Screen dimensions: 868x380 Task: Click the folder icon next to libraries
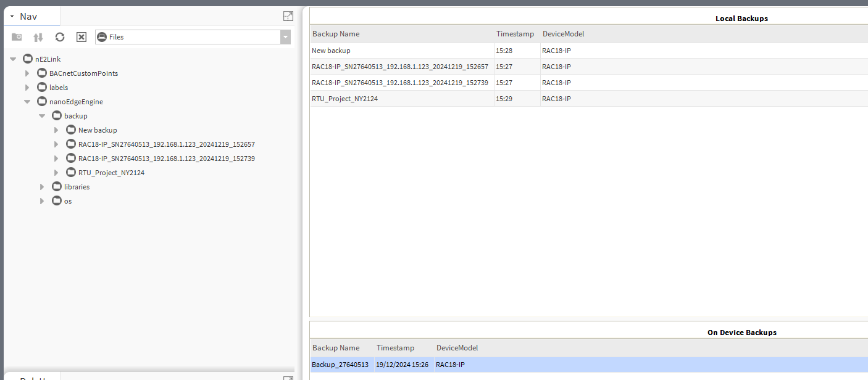[57, 187]
